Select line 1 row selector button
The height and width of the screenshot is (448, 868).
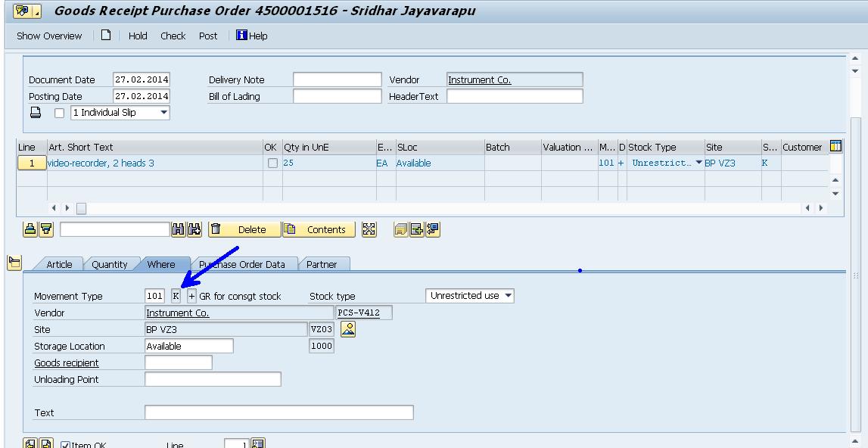(32, 163)
